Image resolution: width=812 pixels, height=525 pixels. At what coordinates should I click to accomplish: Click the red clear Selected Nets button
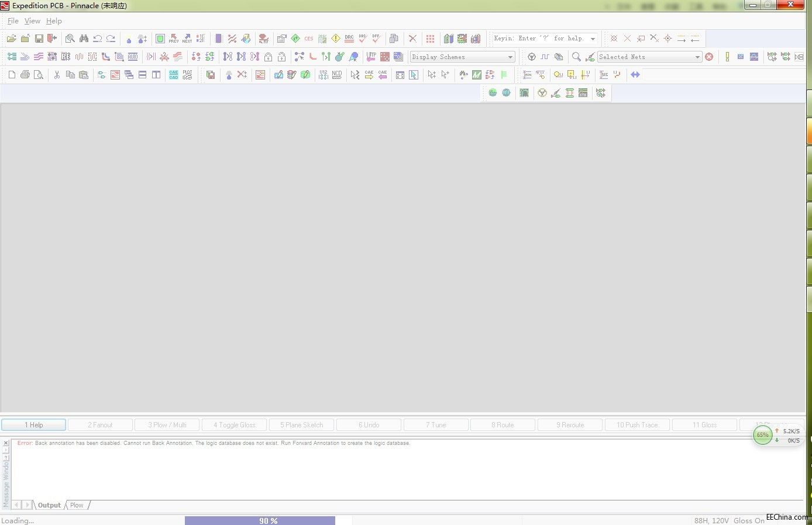coord(709,57)
